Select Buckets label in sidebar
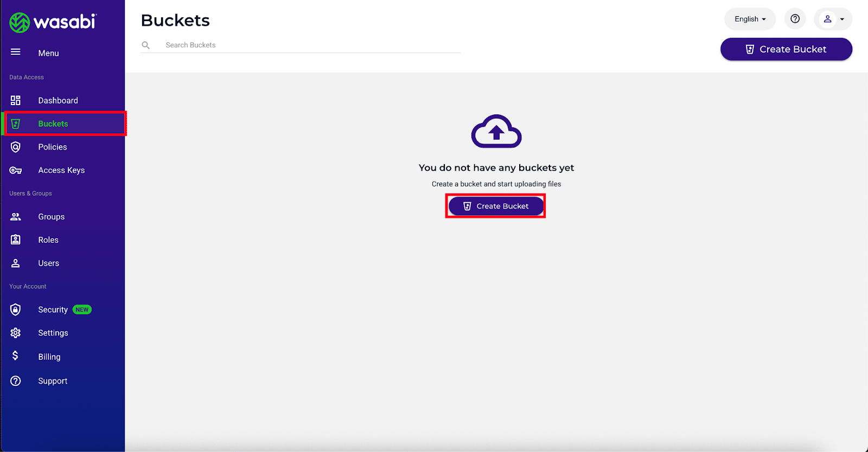Image resolution: width=868 pixels, height=452 pixels. 53,124
